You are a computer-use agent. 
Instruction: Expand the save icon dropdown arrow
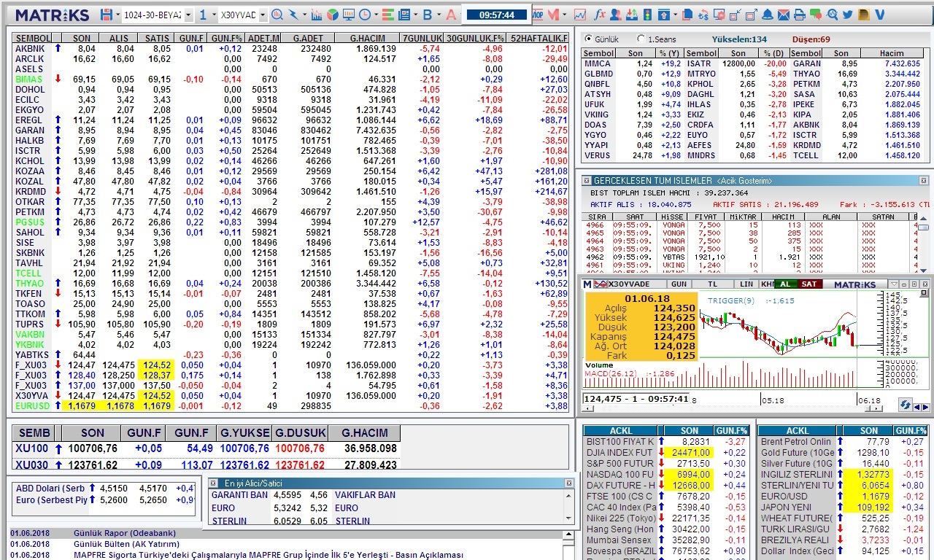click(x=117, y=15)
